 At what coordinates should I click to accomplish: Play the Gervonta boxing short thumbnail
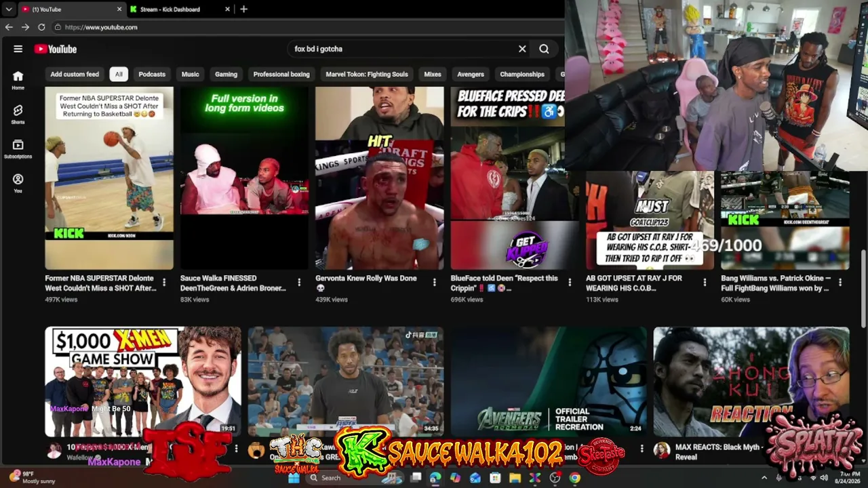point(380,178)
